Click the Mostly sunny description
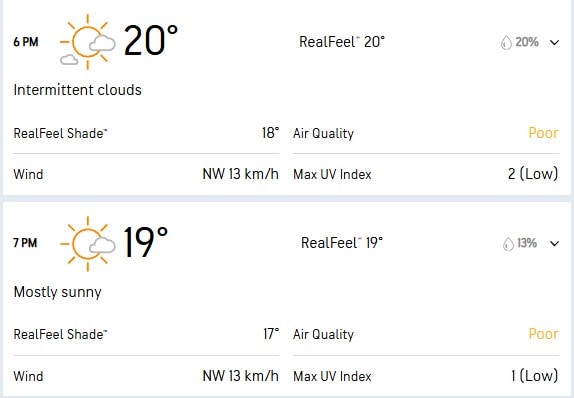The width and height of the screenshot is (574, 398). pos(57,292)
